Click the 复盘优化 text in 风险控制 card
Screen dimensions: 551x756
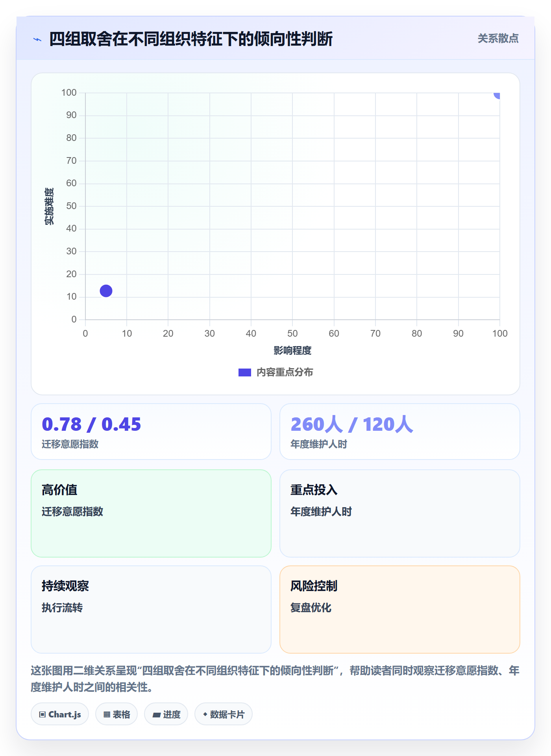click(x=311, y=608)
